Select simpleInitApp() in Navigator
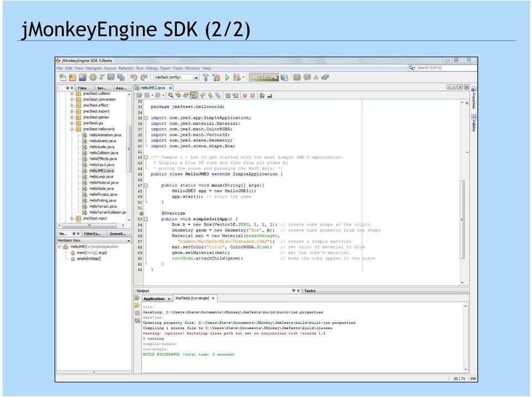Viewport: 532px width, 397px height. (89, 259)
